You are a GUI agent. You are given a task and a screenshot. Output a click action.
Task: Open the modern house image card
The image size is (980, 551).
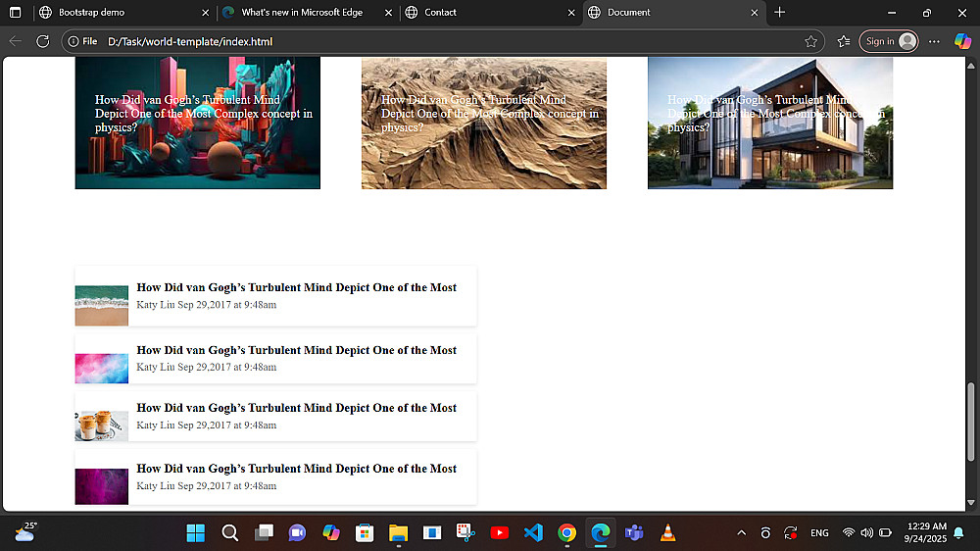point(770,123)
